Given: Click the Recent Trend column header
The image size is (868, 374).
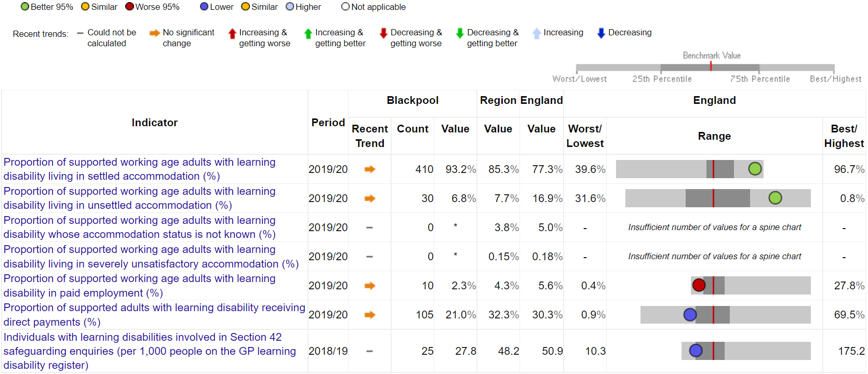Looking at the screenshot, I should pyautogui.click(x=369, y=136).
